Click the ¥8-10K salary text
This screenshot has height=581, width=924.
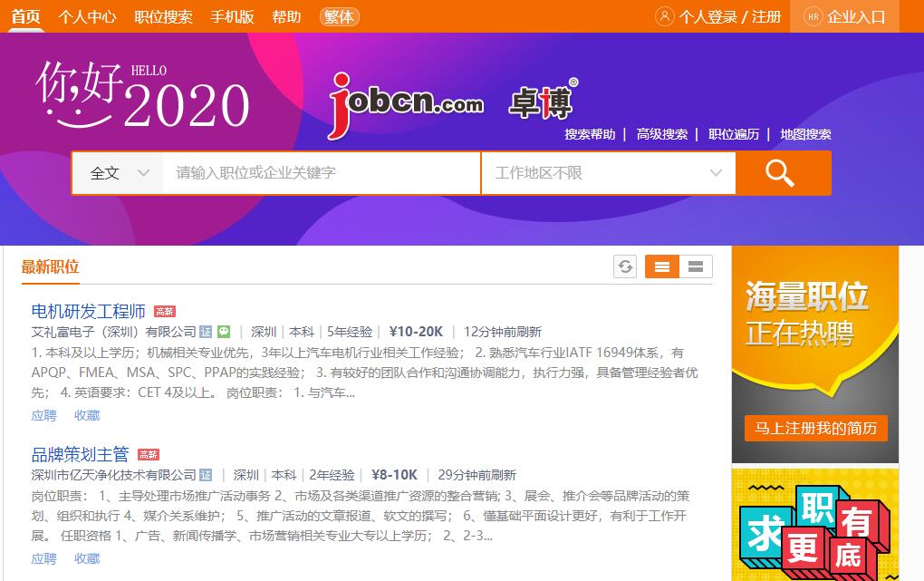[394, 475]
